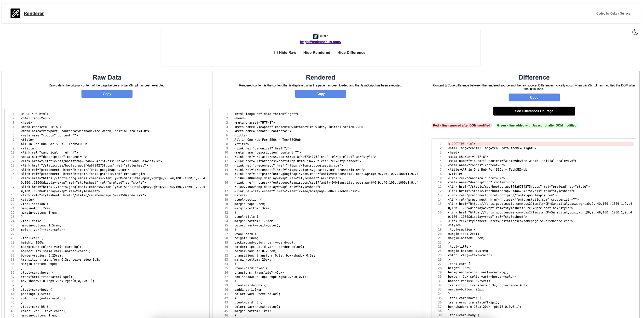The width and height of the screenshot is (644, 318).
Task: Toggle dark mode moon icon
Action: click(x=635, y=32)
